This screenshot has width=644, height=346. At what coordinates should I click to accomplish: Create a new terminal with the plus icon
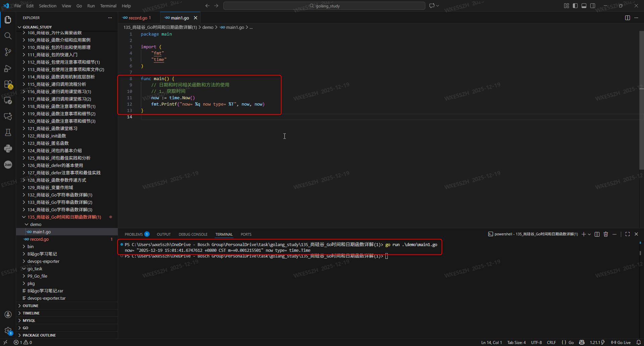click(584, 234)
